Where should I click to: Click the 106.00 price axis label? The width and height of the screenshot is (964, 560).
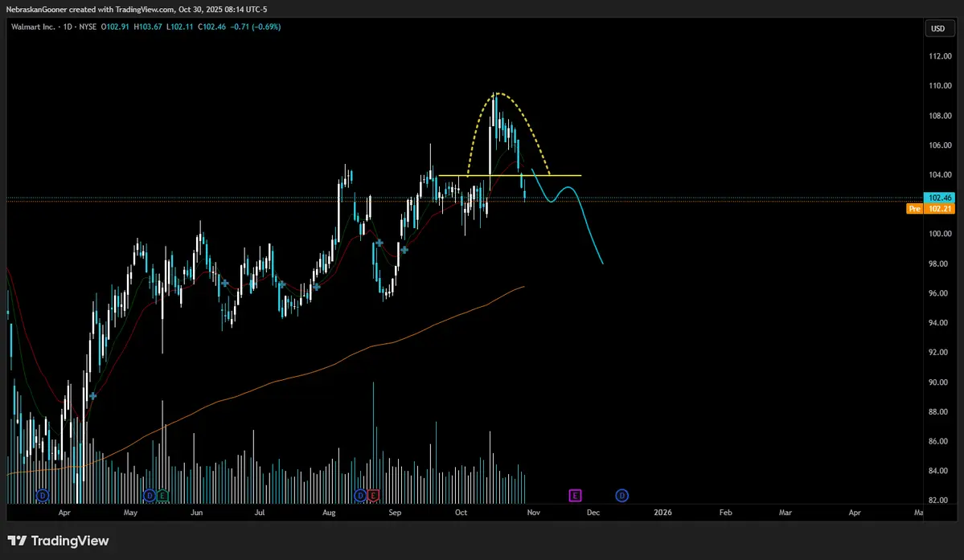coord(940,145)
